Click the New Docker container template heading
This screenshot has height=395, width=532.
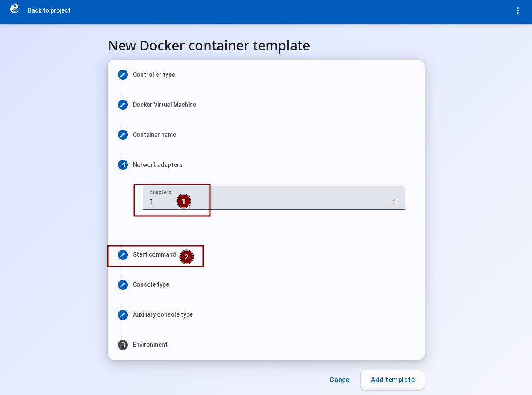(x=209, y=45)
